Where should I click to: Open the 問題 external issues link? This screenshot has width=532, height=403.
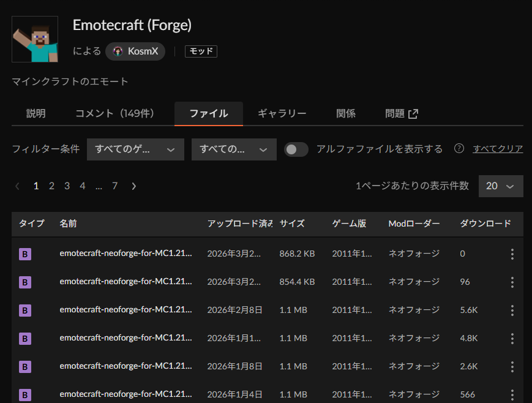402,114
